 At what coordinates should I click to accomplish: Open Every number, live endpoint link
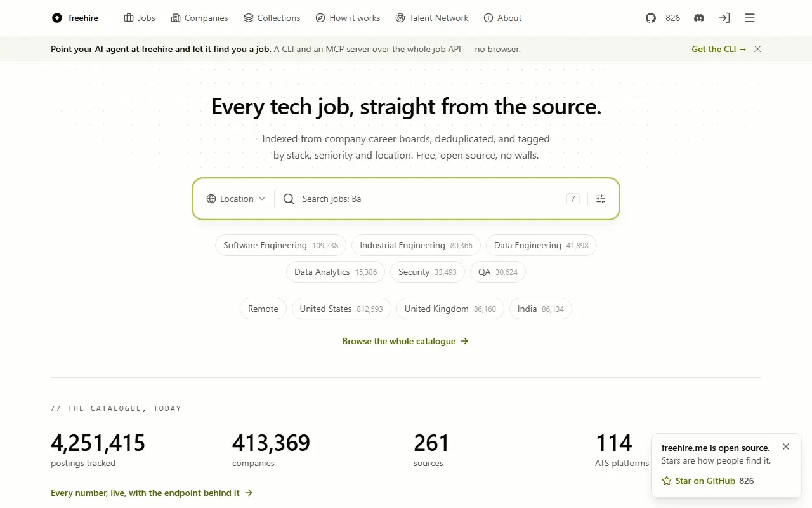(152, 493)
